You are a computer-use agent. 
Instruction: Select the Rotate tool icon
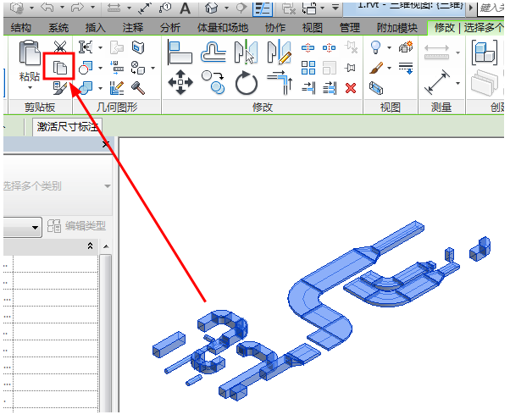click(x=247, y=83)
